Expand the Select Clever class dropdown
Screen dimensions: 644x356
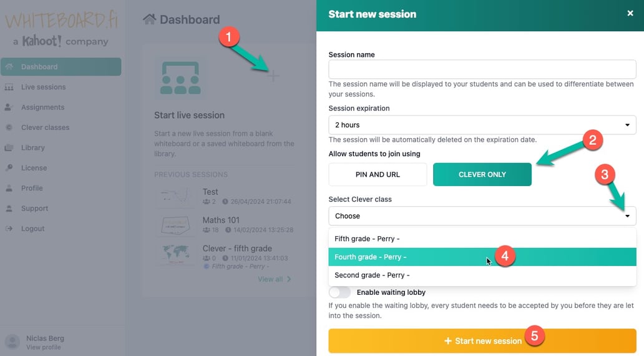coord(482,216)
